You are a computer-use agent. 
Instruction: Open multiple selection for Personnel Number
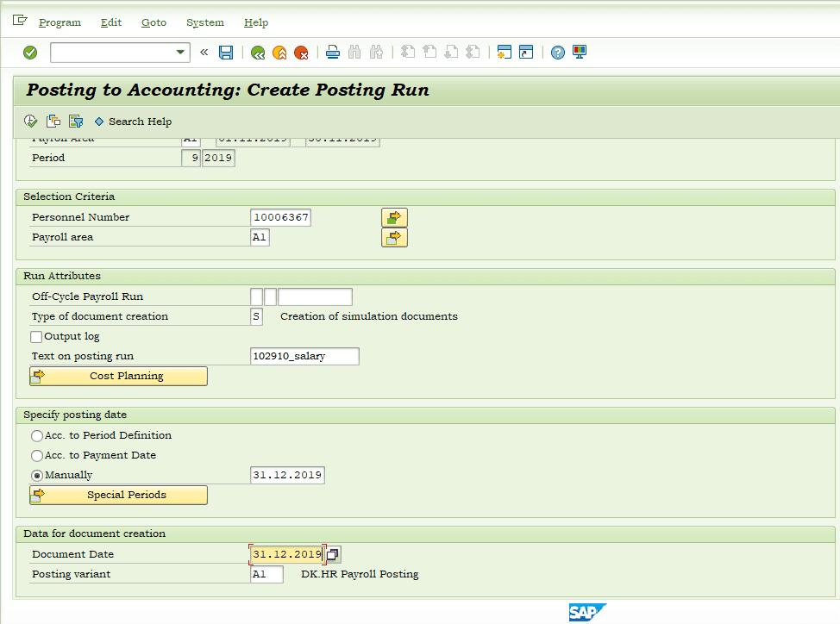pyautogui.click(x=394, y=218)
